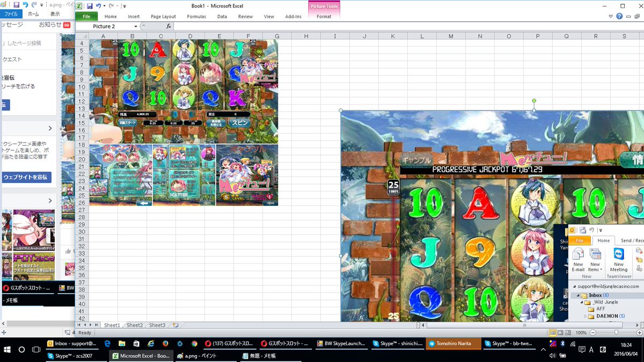Open the Excel green File tab
Image resolution: width=644 pixels, height=362 pixels.
[86, 17]
